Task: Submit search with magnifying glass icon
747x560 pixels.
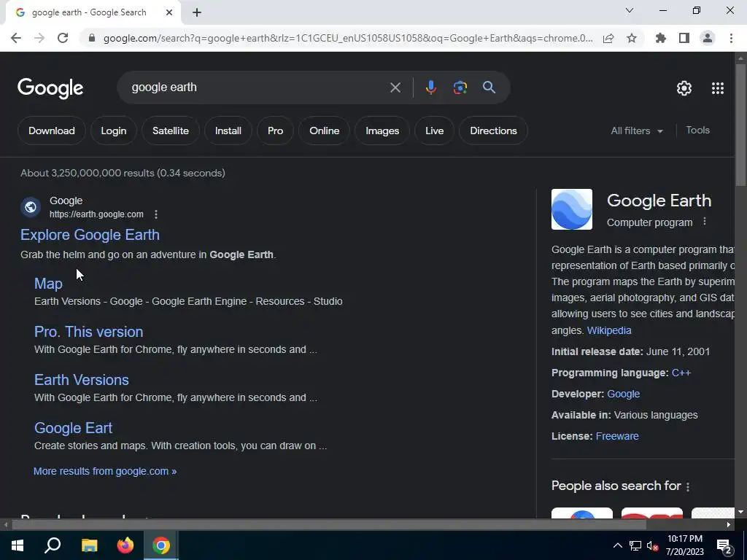Action: (x=489, y=87)
